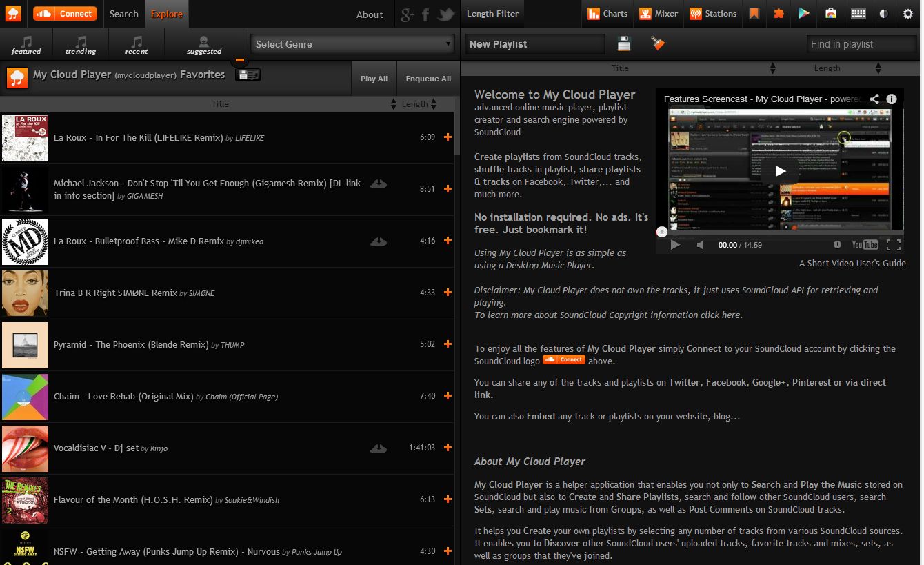Show keyboard shortcuts icon
The image size is (924, 565).
pos(858,14)
